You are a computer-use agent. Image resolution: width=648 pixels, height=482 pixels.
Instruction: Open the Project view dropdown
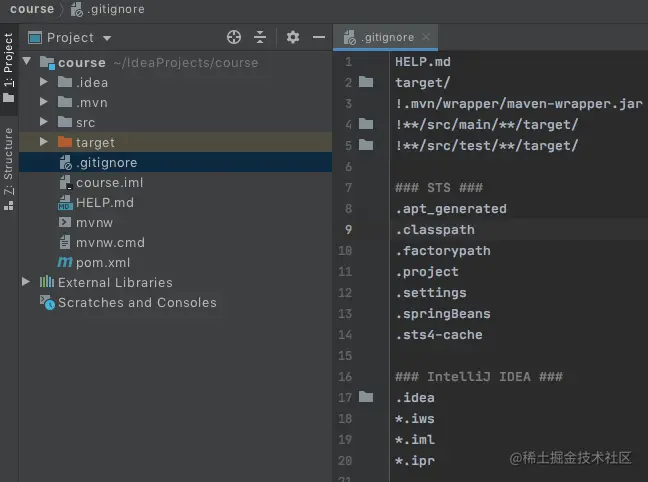click(107, 38)
